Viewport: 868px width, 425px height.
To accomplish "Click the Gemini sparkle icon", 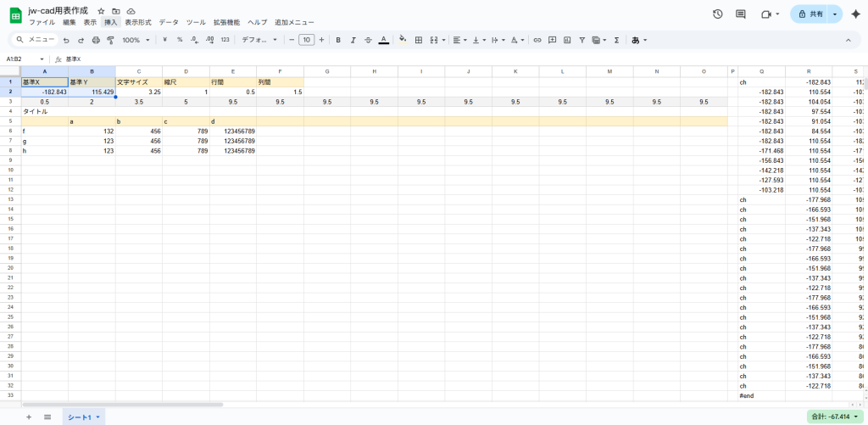I will coord(855,14).
